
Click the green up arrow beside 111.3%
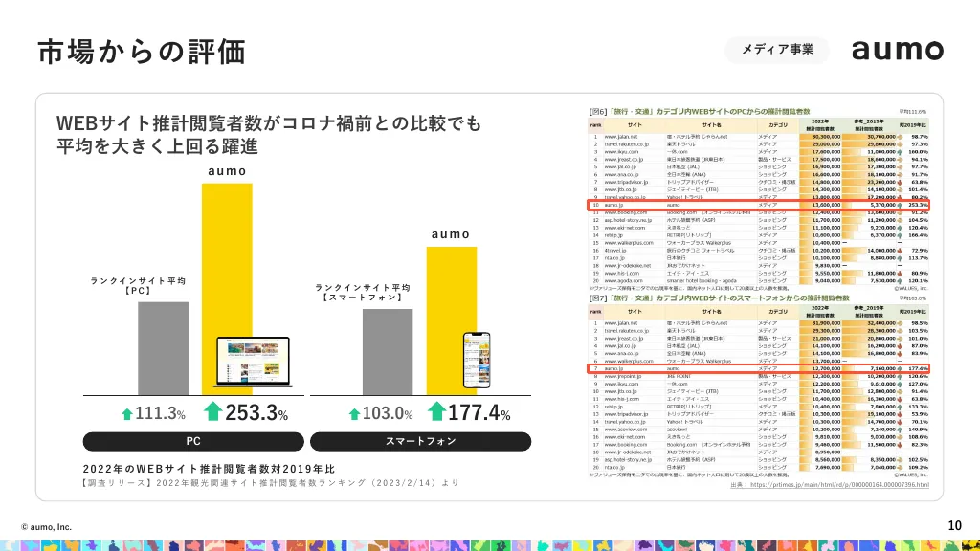click(x=127, y=413)
